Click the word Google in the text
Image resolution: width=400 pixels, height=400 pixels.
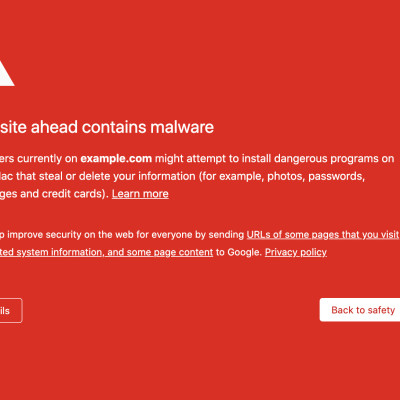click(x=244, y=252)
